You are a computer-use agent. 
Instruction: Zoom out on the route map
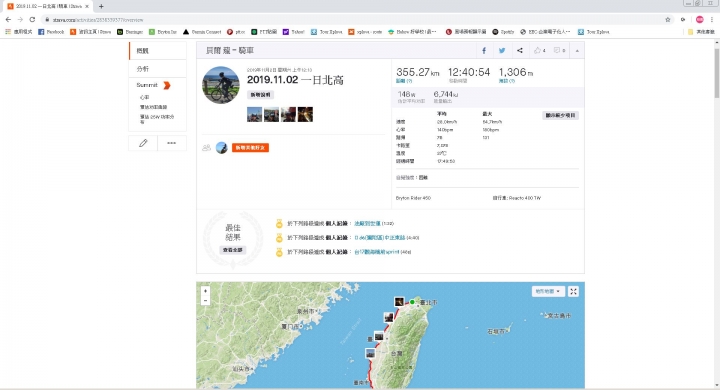pos(205,300)
